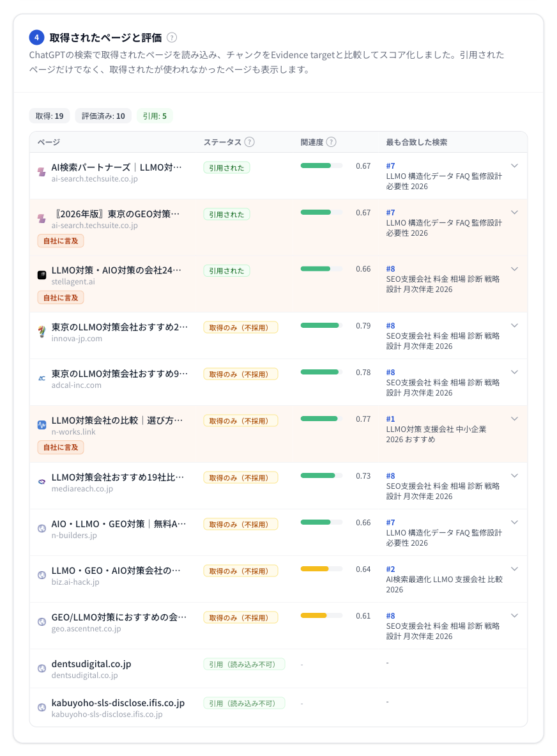The width and height of the screenshot is (557, 756).
Task: Expand the stellagent.ai row chevron
Action: pyautogui.click(x=515, y=269)
